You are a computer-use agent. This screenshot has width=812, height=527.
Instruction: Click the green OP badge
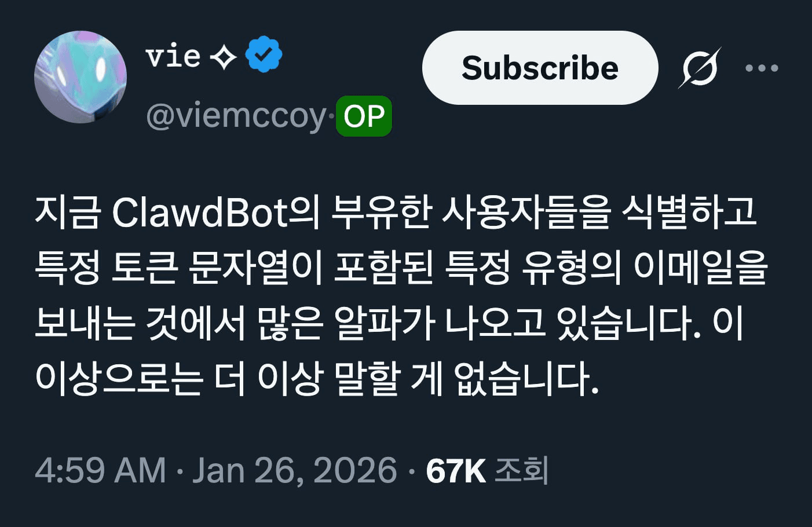[364, 116]
